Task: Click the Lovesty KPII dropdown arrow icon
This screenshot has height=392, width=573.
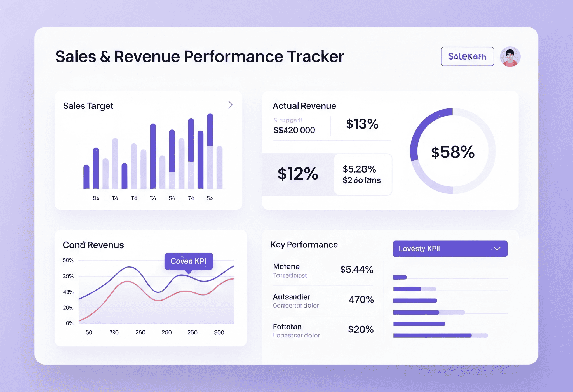Action: pyautogui.click(x=497, y=249)
